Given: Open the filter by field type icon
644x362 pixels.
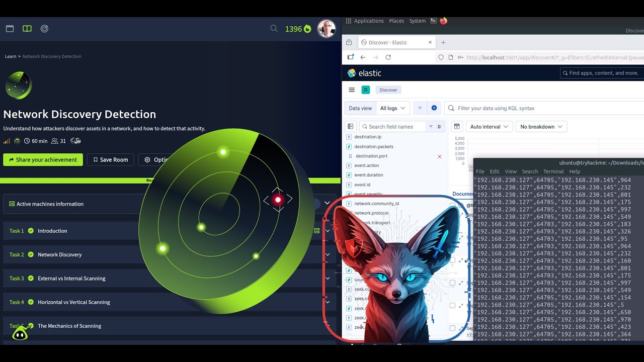Looking at the screenshot, I should tap(434, 127).
